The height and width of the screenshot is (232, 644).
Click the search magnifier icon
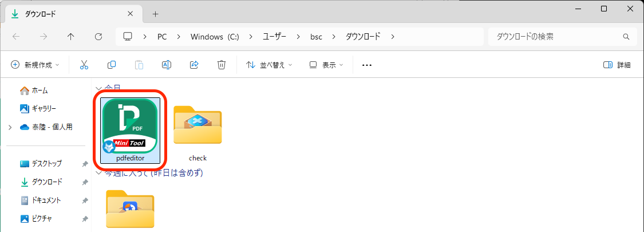coord(626,37)
